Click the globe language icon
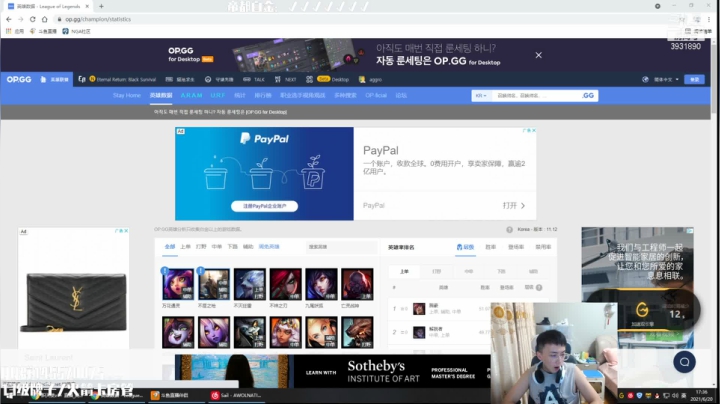Image resolution: width=720 pixels, height=404 pixels. coord(645,79)
